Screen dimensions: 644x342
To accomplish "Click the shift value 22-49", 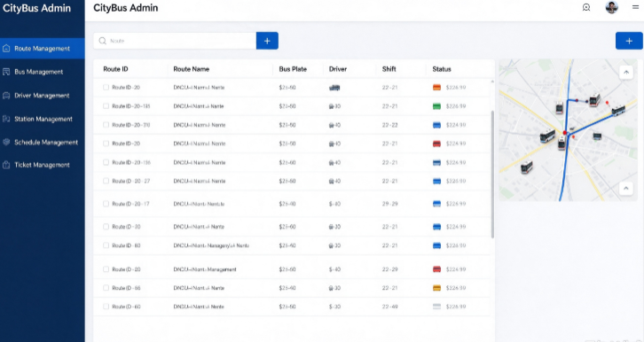I will point(389,307).
